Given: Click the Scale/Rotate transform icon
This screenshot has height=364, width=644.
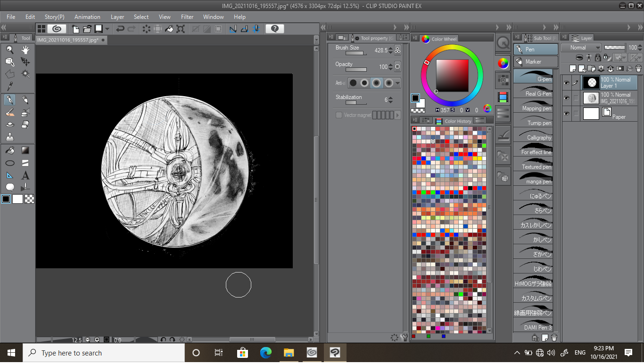Looking at the screenshot, I should click(181, 29).
